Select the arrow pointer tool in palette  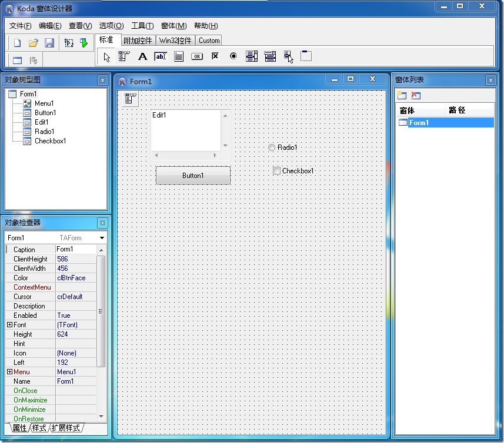point(106,56)
